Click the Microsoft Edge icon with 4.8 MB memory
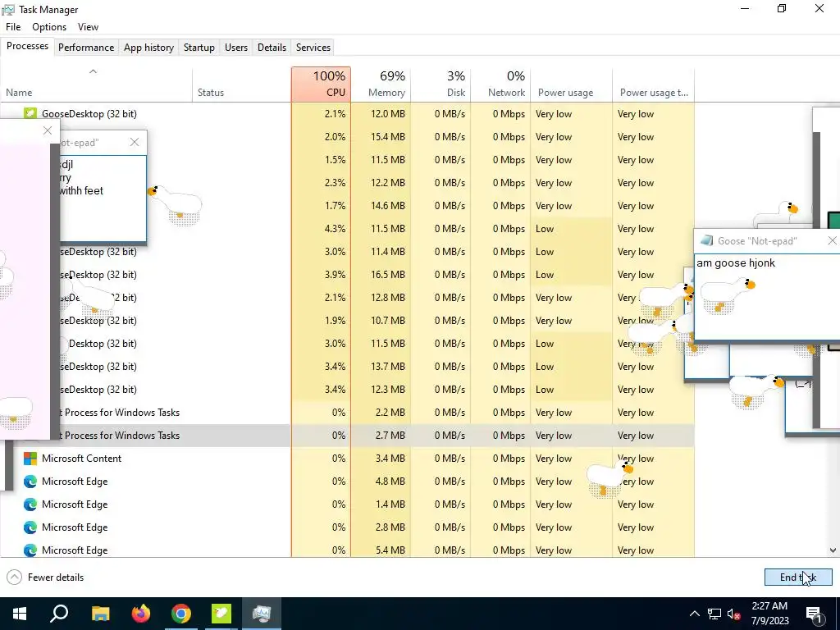Viewport: 840px width, 630px height. tap(30, 481)
